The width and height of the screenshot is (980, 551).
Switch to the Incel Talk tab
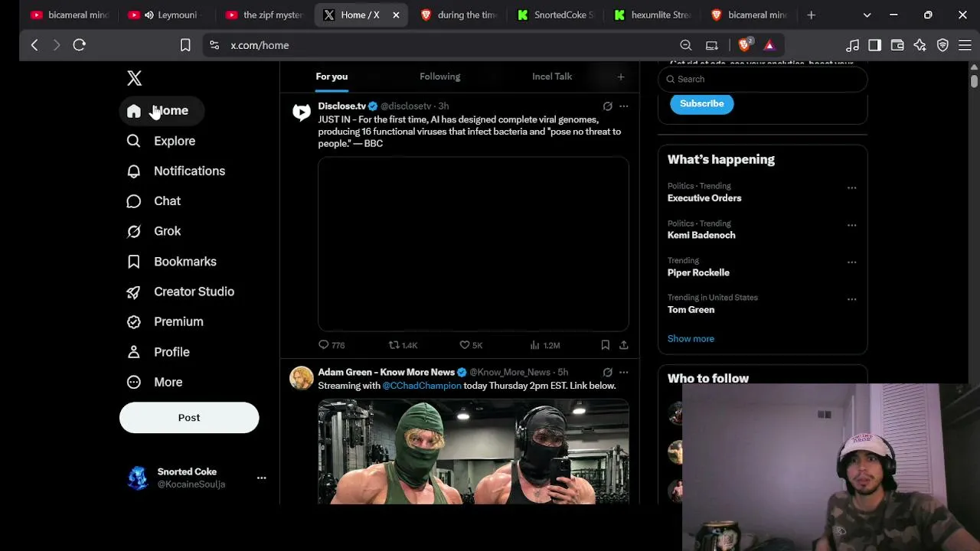(552, 77)
